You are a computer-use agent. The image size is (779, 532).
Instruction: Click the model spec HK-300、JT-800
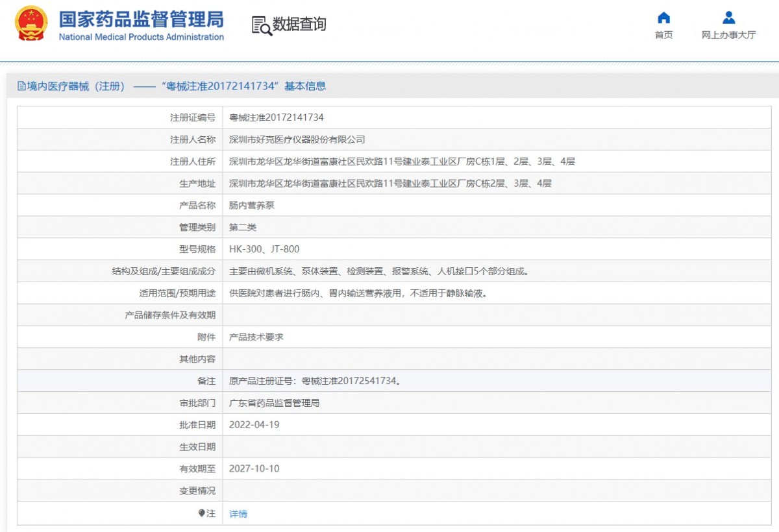pos(264,249)
